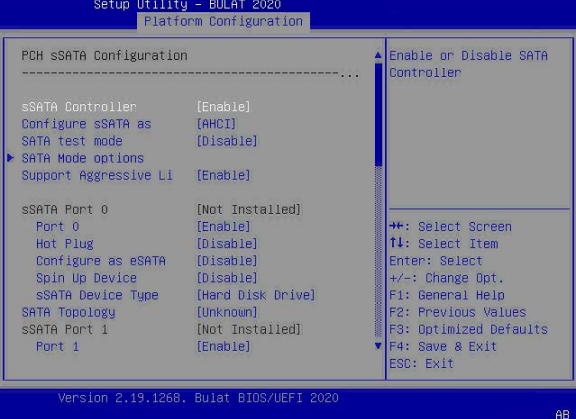This screenshot has width=576, height=419.
Task: Click the Setup Utility title text
Action: click(187, 5)
